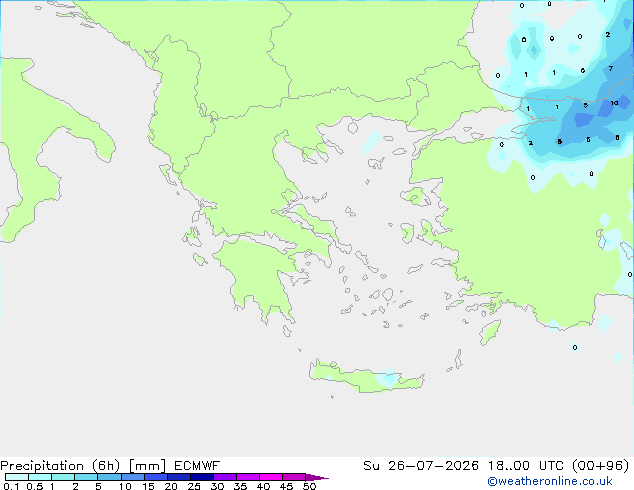Click the "[mm]" unit text
634x490 pixels.
147,466
